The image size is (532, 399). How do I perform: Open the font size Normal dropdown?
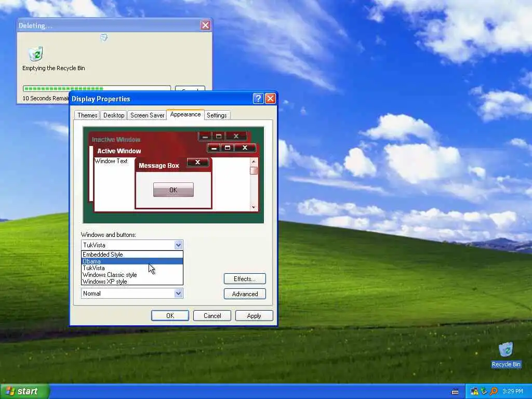point(132,294)
